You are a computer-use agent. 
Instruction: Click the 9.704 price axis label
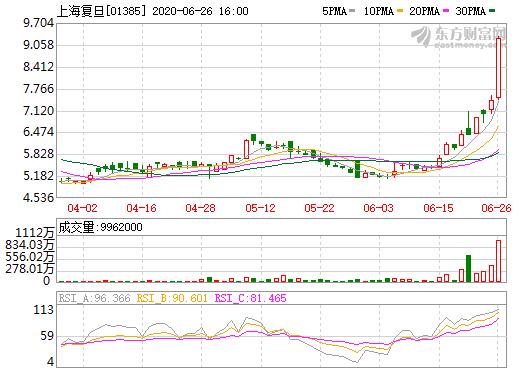[38, 23]
